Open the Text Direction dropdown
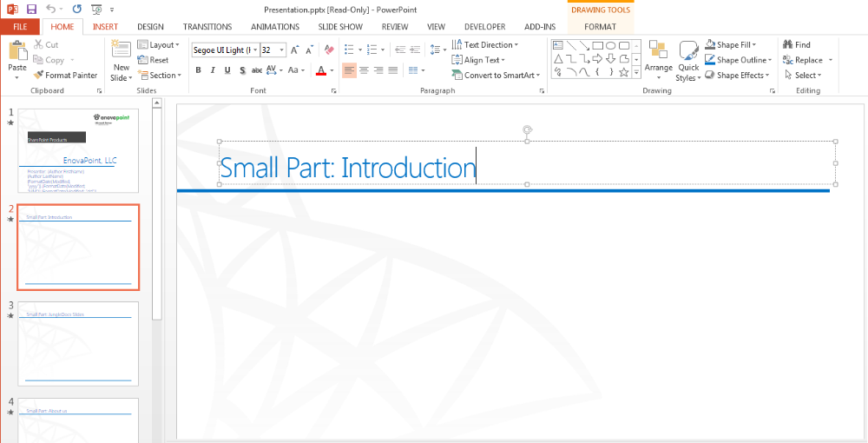Image resolution: width=868 pixels, height=443 pixels. [x=485, y=45]
